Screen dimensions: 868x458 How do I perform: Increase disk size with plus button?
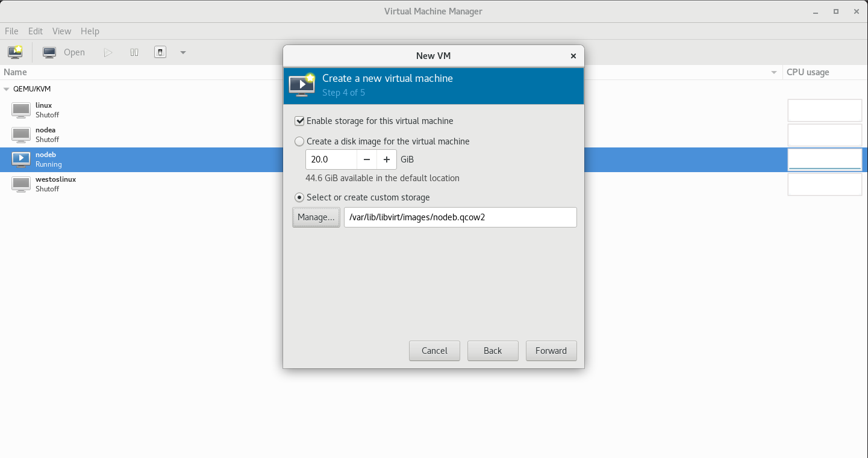(x=387, y=160)
